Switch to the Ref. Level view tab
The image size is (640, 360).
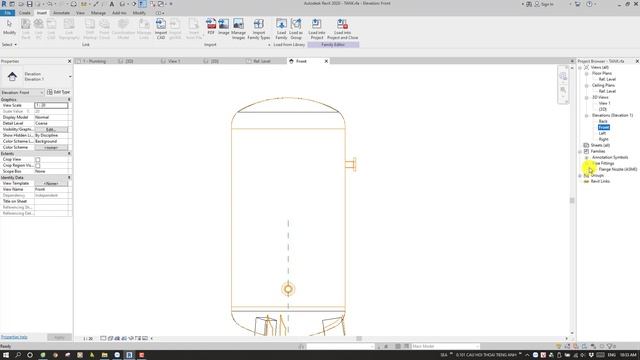pos(262,61)
